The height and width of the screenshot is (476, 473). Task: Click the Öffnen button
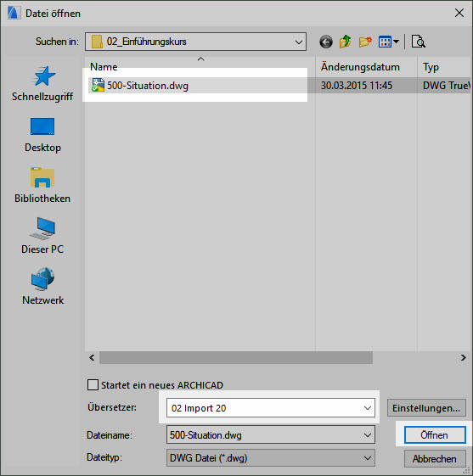pos(435,435)
